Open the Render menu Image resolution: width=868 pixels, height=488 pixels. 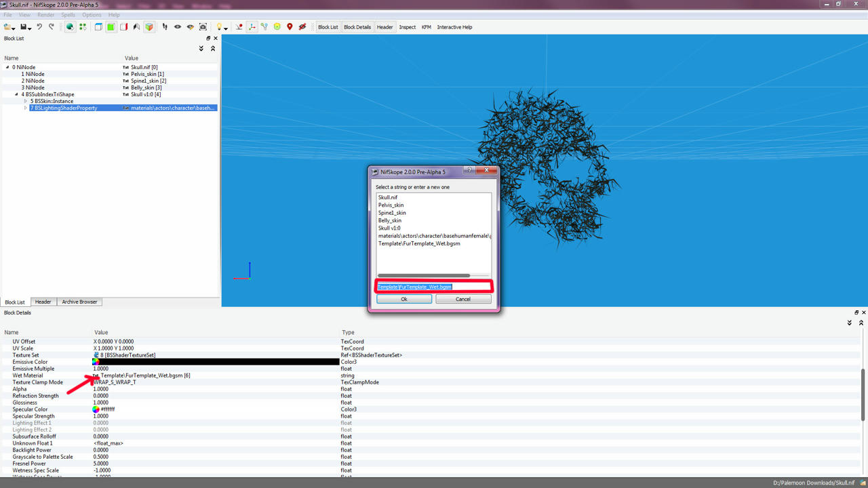46,15
